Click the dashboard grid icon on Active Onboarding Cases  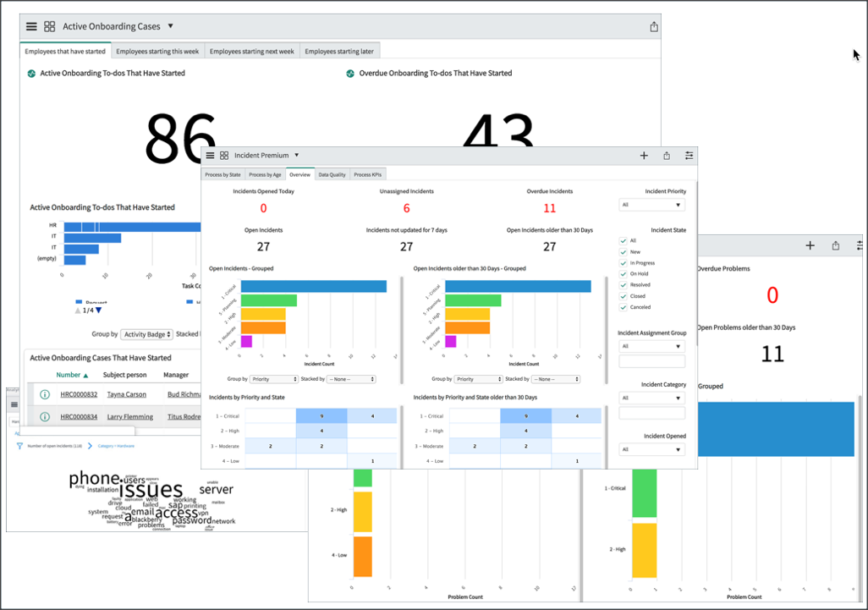(50, 26)
